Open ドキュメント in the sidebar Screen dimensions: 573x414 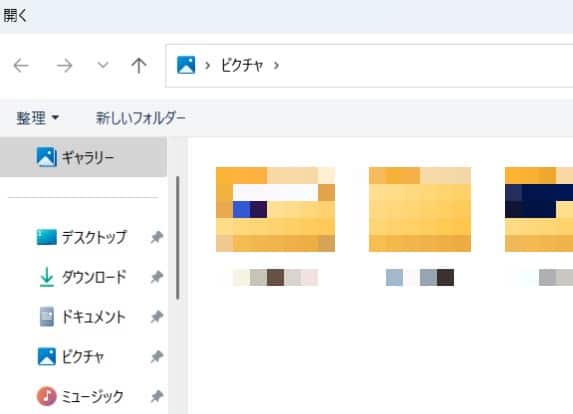point(94,317)
